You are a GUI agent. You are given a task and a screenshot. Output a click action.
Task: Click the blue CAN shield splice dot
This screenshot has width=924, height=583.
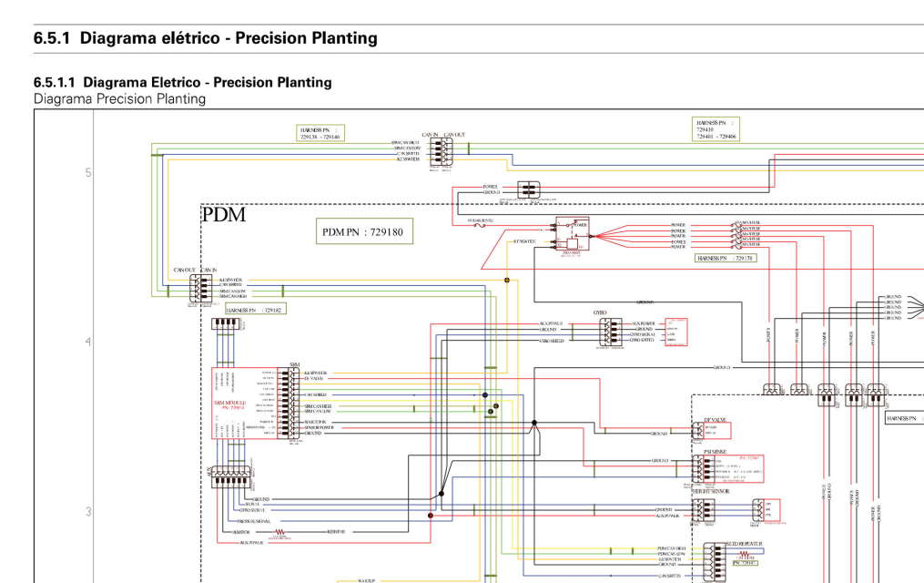tap(485, 395)
